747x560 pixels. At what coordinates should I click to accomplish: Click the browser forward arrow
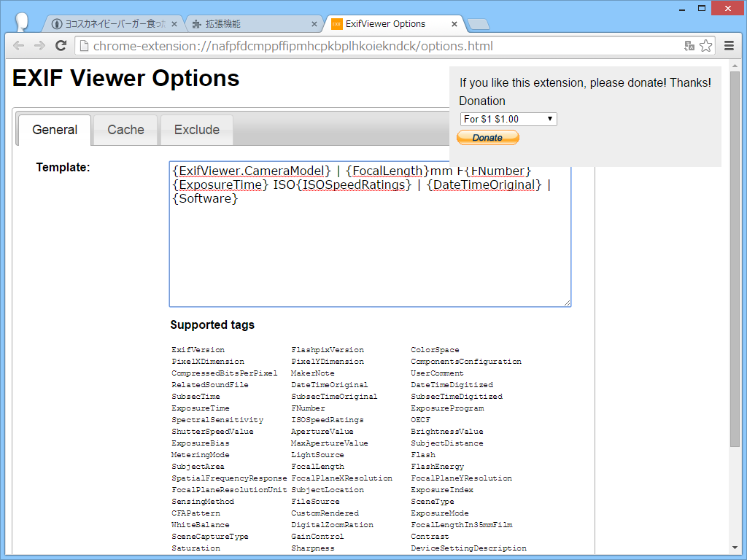click(39, 46)
